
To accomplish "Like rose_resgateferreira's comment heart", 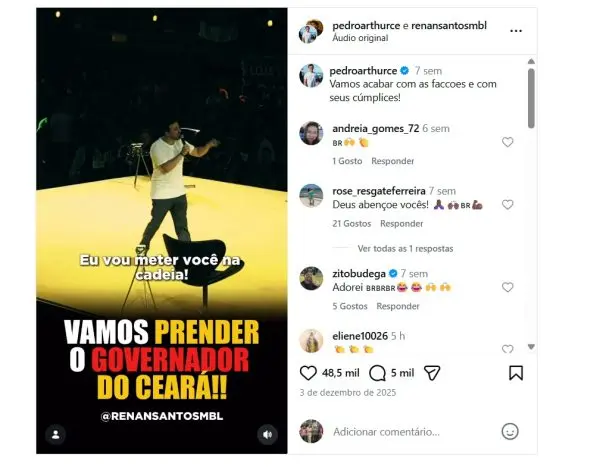I will (507, 205).
